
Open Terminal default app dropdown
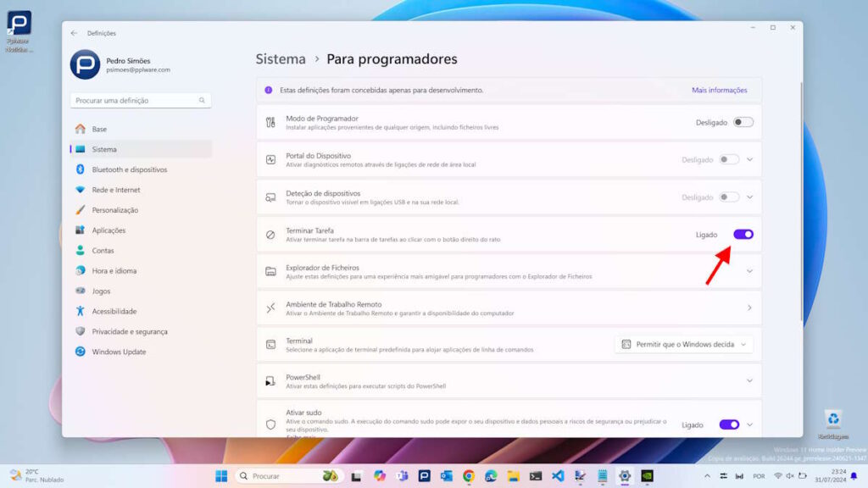pyautogui.click(x=684, y=344)
